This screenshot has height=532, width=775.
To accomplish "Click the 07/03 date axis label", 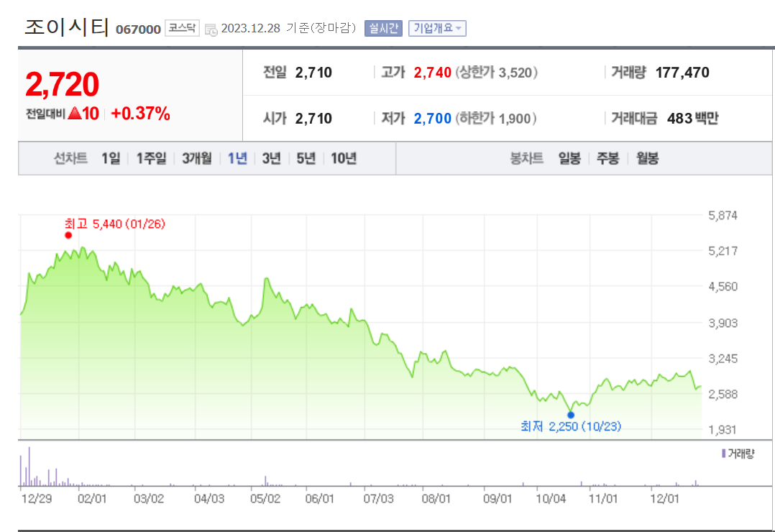I will pos(379,498).
